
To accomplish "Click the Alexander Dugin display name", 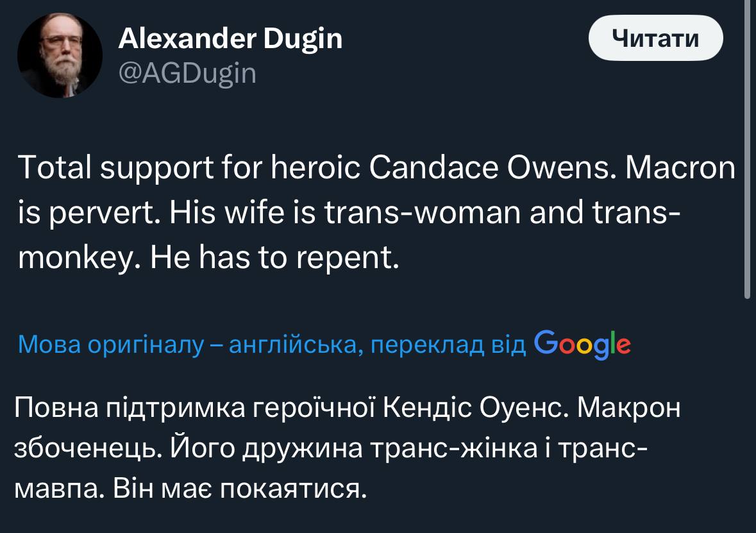I will [230, 40].
